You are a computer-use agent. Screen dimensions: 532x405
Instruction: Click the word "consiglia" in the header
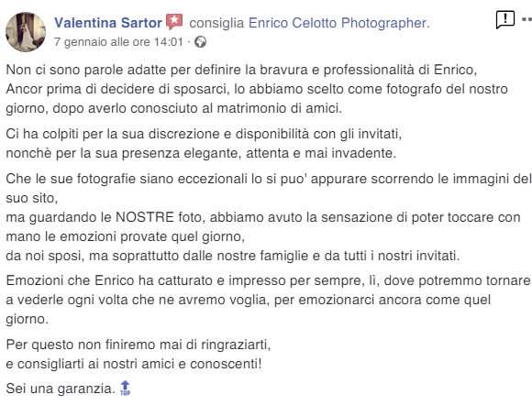click(x=216, y=23)
